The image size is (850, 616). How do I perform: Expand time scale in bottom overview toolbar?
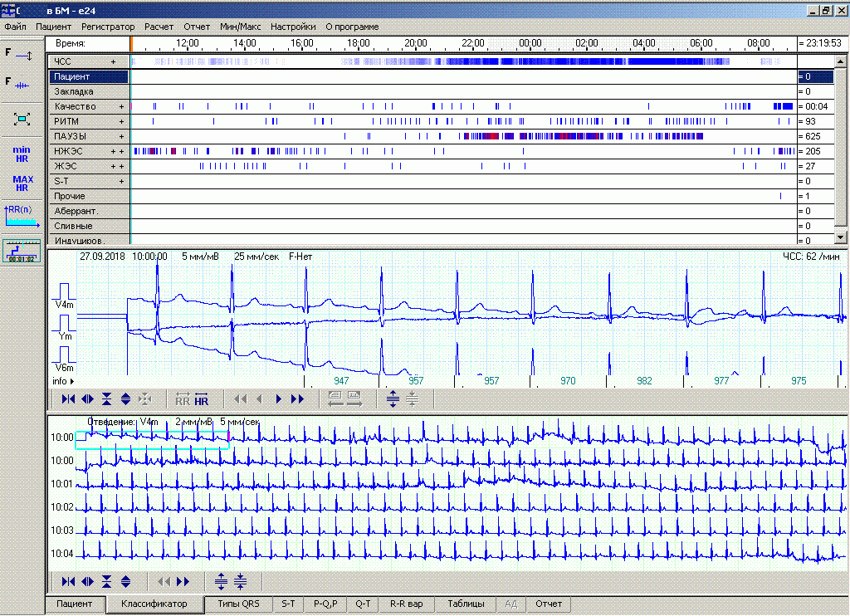click(x=87, y=582)
